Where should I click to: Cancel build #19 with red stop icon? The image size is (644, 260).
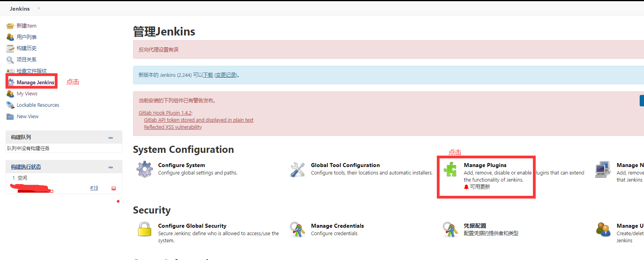tap(113, 188)
